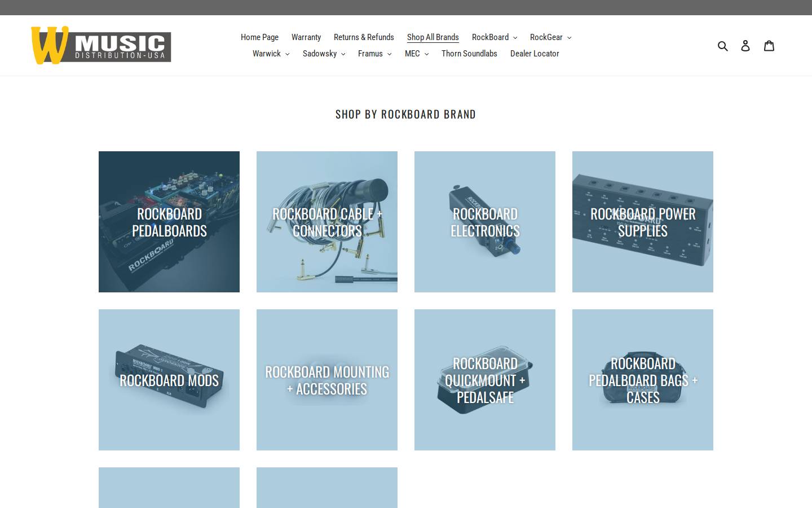The image size is (812, 508).
Task: Open RockBoard Power Supplies tile
Action: (643, 222)
